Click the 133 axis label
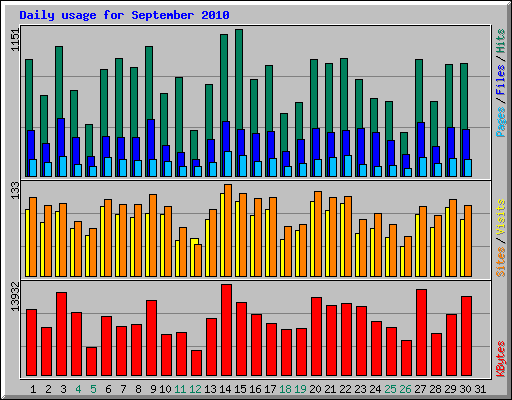The height and width of the screenshot is (400, 512). click(x=16, y=191)
